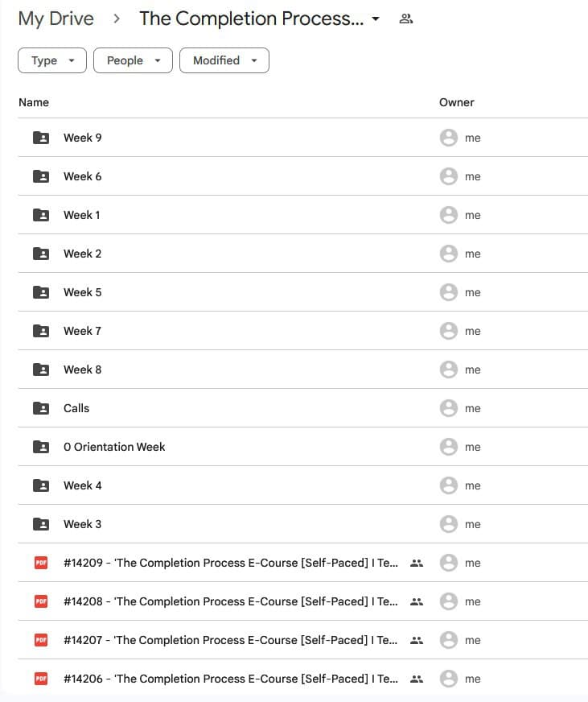Viewport: 588px width, 702px height.
Task: Open the People filter dropdown
Action: click(133, 60)
